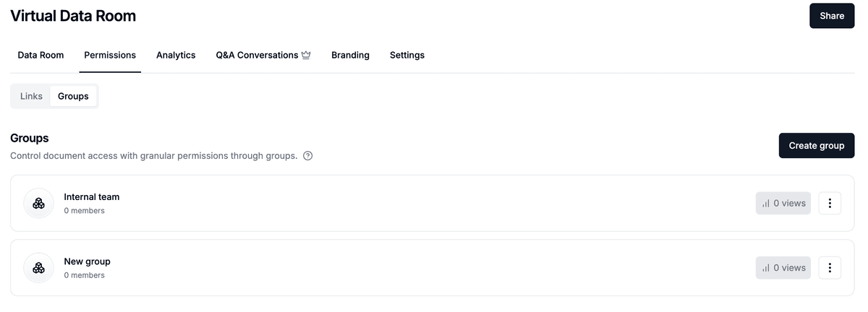Viewport: 868px width, 312px height.
Task: Click the New group views chart badge
Action: 783,268
